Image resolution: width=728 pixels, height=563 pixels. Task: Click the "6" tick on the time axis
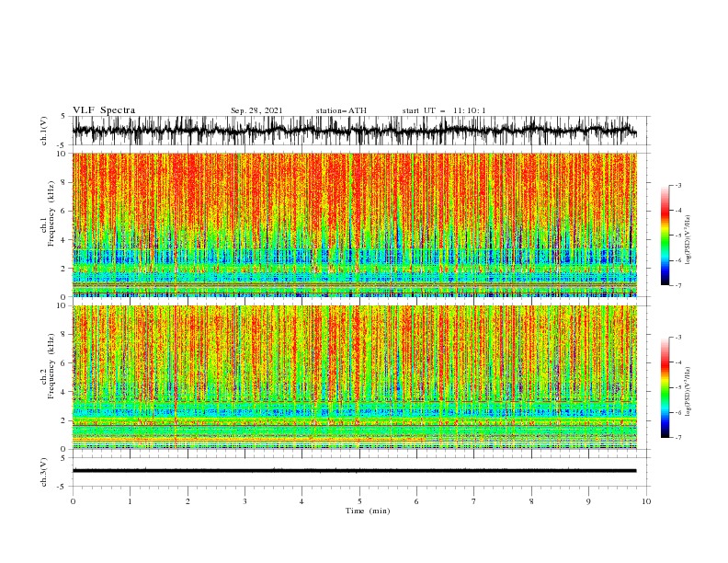(416, 501)
